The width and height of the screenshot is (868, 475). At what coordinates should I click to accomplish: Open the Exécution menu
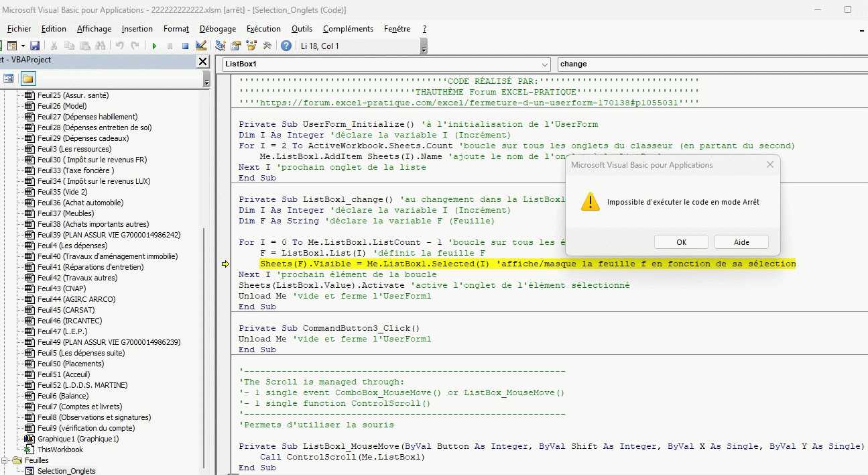click(x=263, y=29)
